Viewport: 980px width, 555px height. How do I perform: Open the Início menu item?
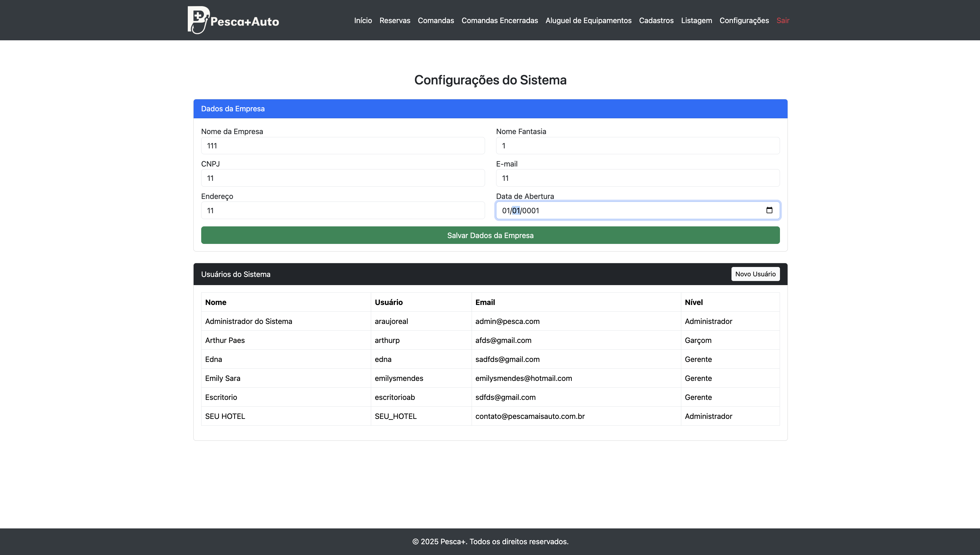[363, 20]
